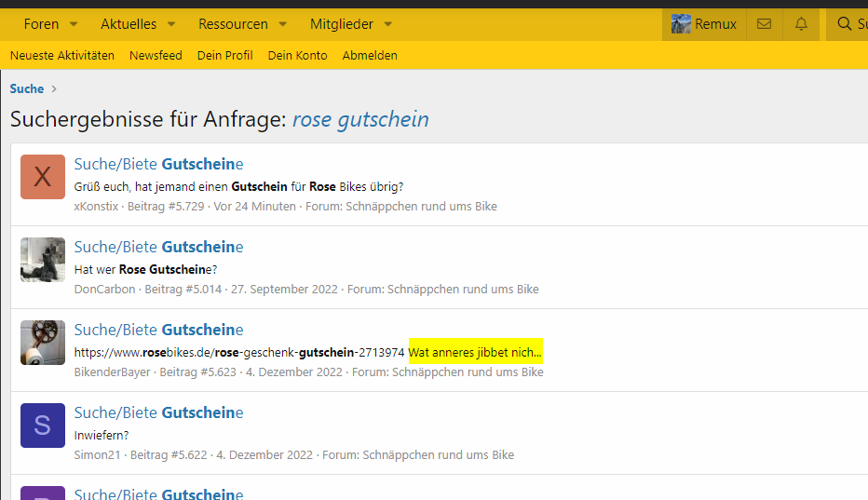
Task: Open the BikenderBayer username
Action: [x=113, y=372]
